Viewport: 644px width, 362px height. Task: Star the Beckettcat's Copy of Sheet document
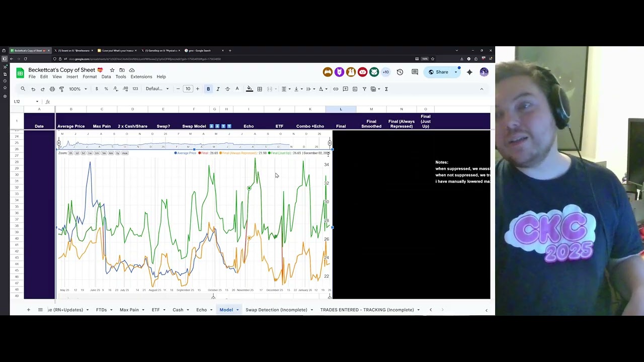112,70
